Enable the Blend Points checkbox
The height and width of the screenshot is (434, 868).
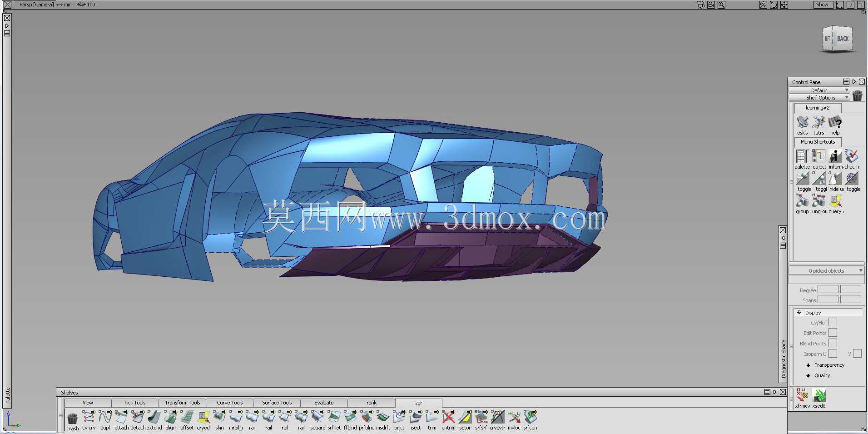point(833,343)
